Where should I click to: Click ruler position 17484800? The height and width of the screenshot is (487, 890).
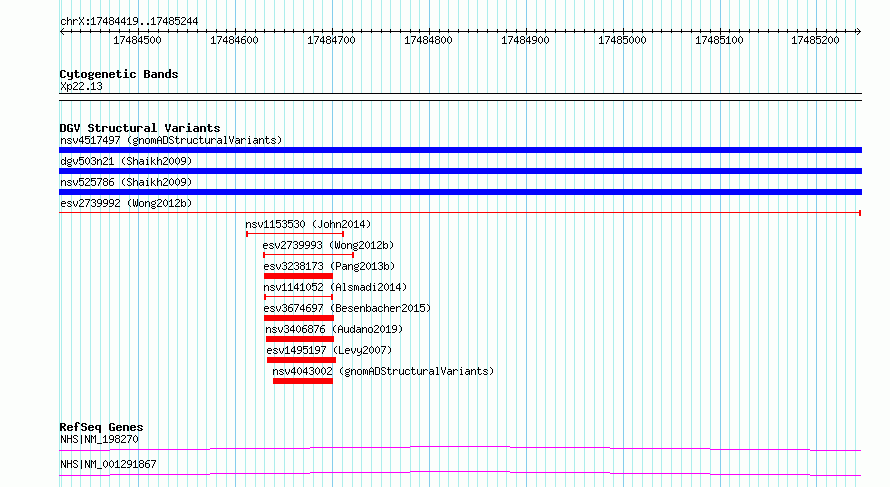pos(428,40)
